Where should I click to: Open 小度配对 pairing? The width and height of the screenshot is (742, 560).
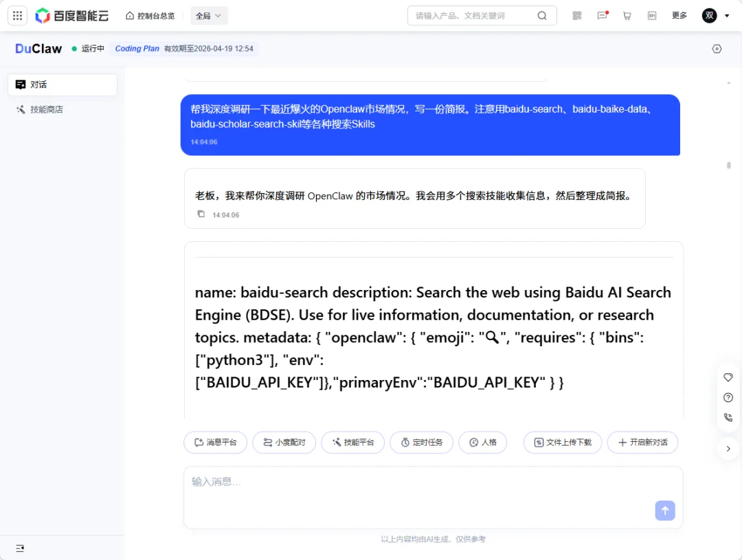[x=284, y=442]
